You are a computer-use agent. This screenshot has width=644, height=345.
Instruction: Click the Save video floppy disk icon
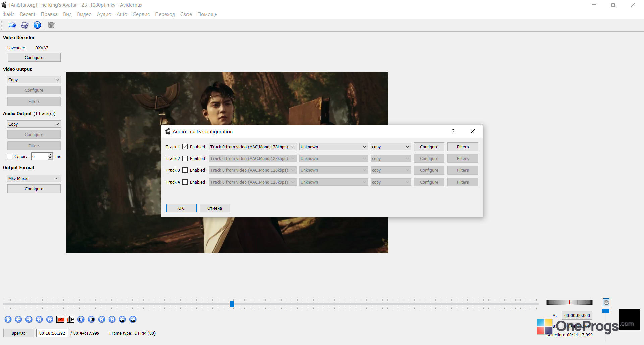tap(25, 25)
